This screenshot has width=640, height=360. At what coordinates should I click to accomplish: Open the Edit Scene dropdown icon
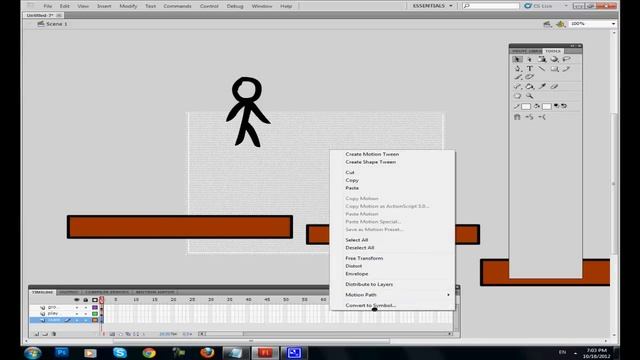pos(547,24)
